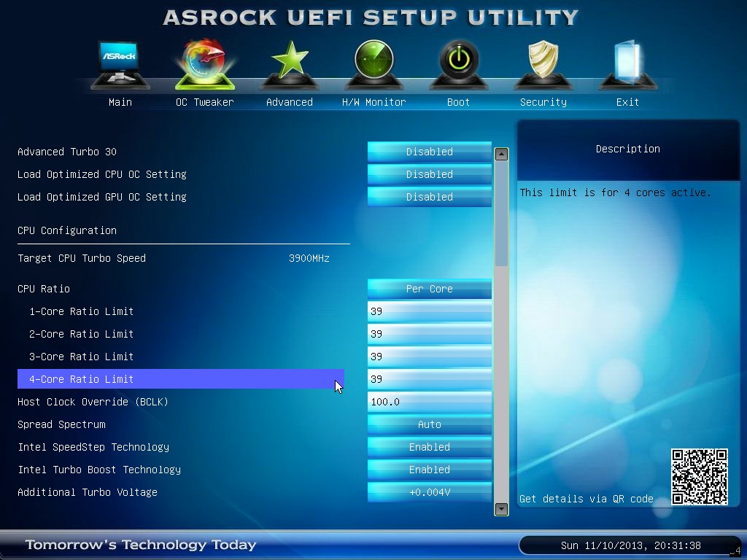Screen dimensions: 747x560
Task: Click the settings list scrollbar thumb
Action: [x=501, y=214]
